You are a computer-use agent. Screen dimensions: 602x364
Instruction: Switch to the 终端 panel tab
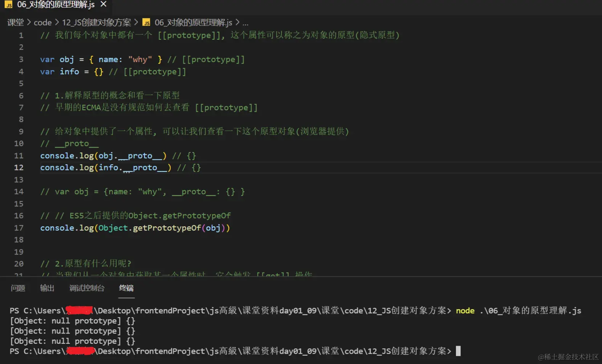[x=127, y=288]
